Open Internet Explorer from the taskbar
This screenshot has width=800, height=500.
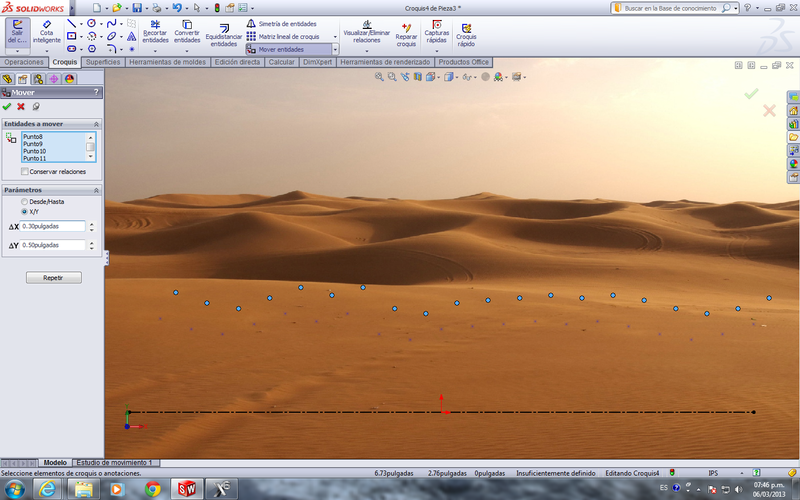tap(47, 489)
